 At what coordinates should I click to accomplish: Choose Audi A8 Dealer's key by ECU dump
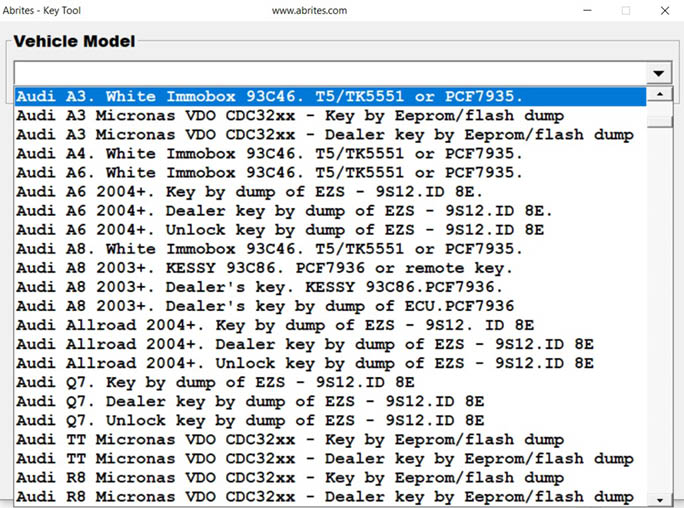coord(265,306)
